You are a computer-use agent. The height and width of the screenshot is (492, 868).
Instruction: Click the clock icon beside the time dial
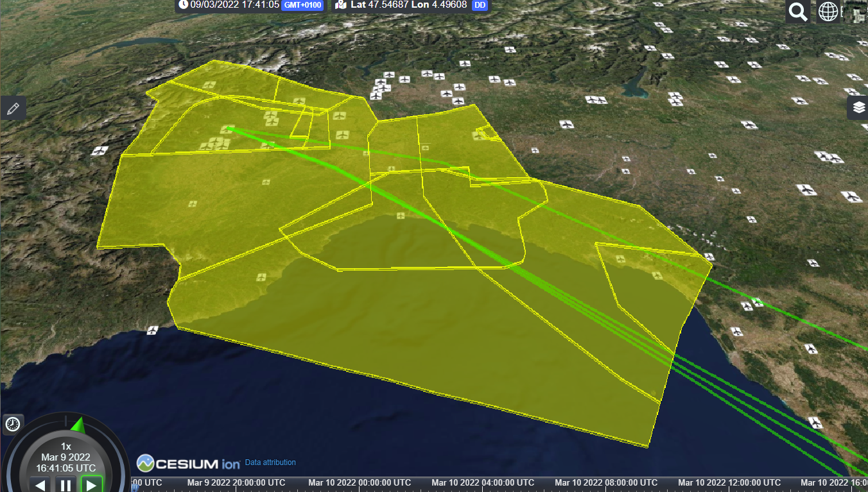tap(12, 424)
